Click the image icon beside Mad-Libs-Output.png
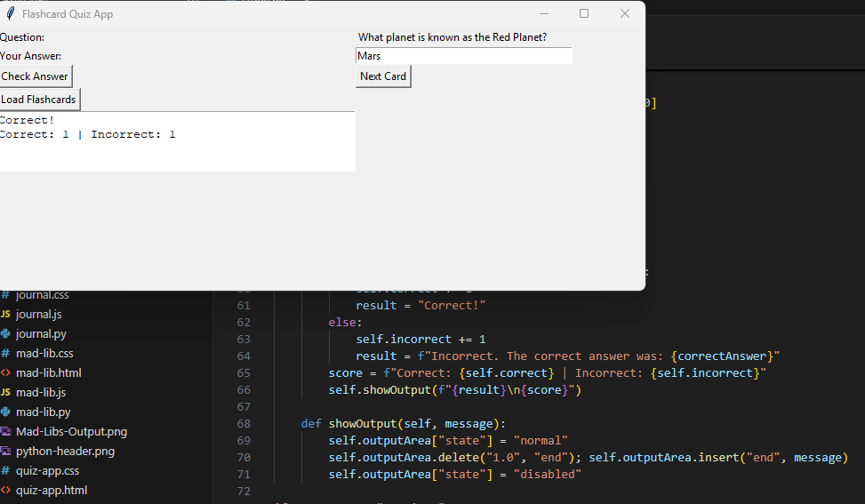 click(5, 432)
